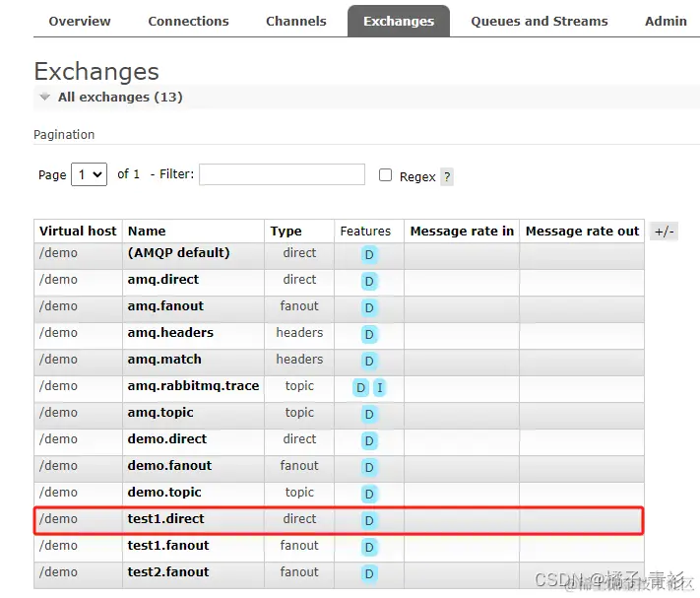Image resolution: width=700 pixels, height=598 pixels.
Task: Open the demo.fanout exchange
Action: [169, 465]
